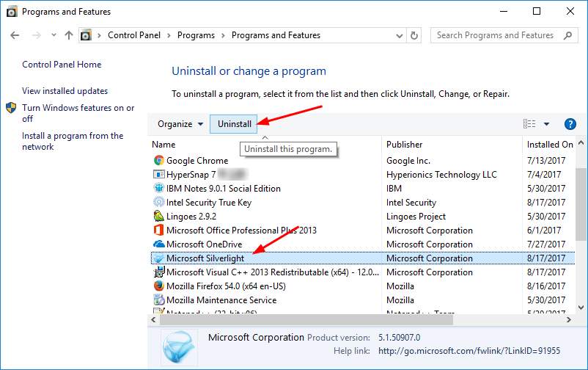Click the forward navigation arrow
Screen dimensions: 588x370
pos(37,35)
